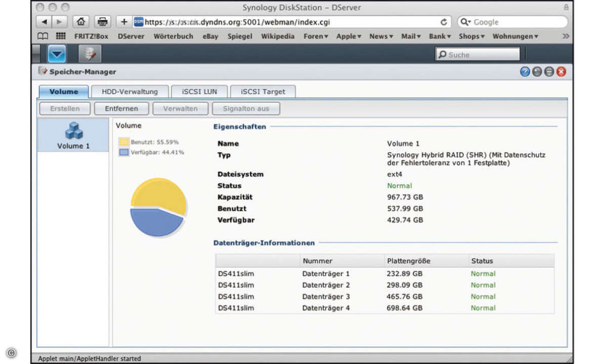Screen dimensions: 607x364
Task: Click the 967.73 GB capacity value
Action: pyautogui.click(x=405, y=197)
